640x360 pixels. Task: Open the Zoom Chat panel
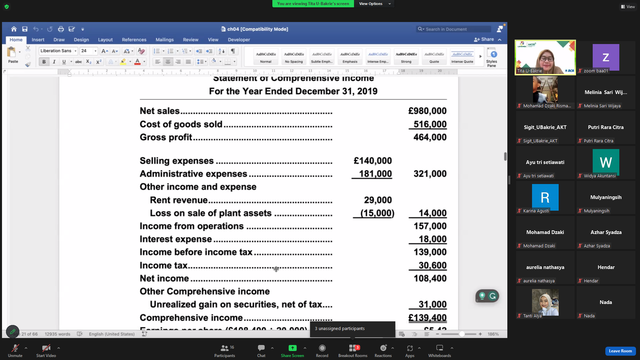pyautogui.click(x=261, y=351)
